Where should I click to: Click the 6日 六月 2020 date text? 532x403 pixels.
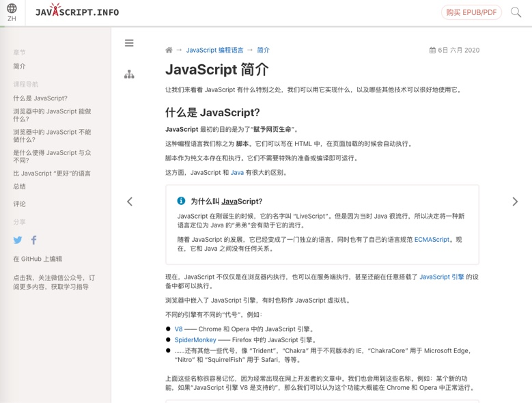pyautogui.click(x=458, y=51)
